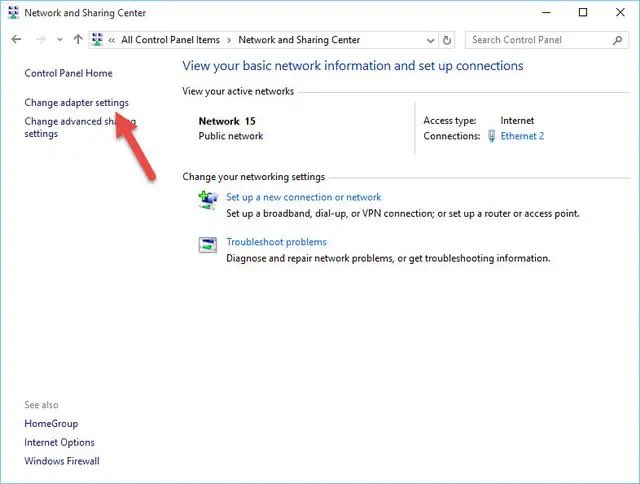Maximize the Network and Sharing Center window
The image size is (640, 484).
(x=583, y=13)
